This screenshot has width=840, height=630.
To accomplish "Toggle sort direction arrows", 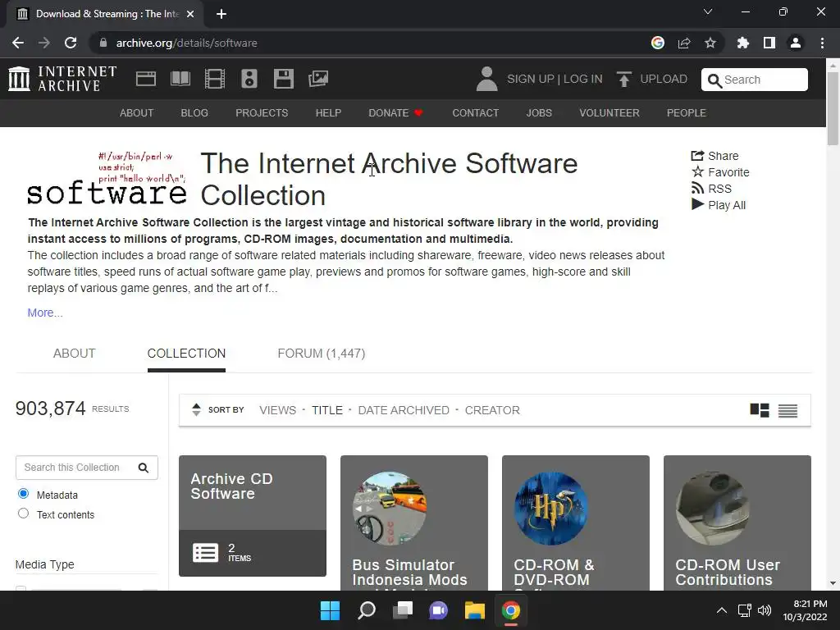I will pos(196,410).
